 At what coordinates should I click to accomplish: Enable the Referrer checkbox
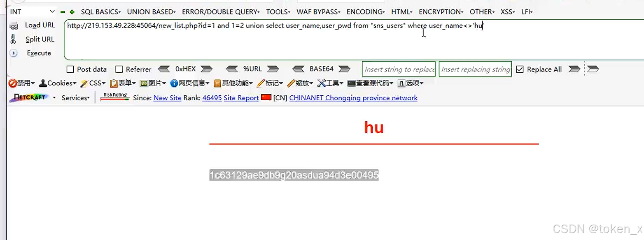(119, 69)
